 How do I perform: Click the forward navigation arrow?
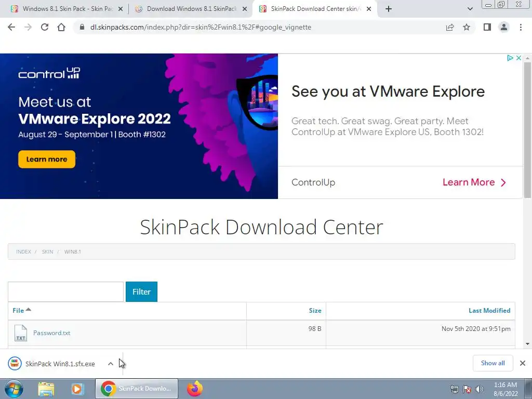coord(28,27)
